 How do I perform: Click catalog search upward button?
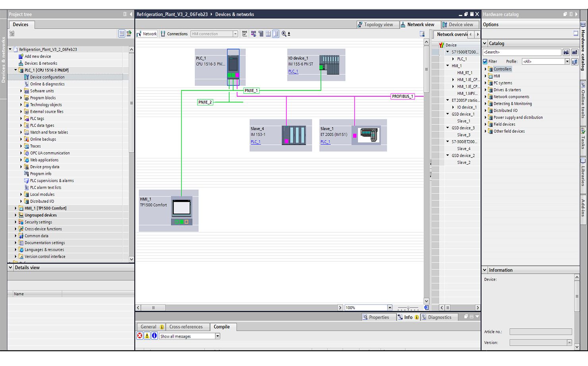(574, 52)
